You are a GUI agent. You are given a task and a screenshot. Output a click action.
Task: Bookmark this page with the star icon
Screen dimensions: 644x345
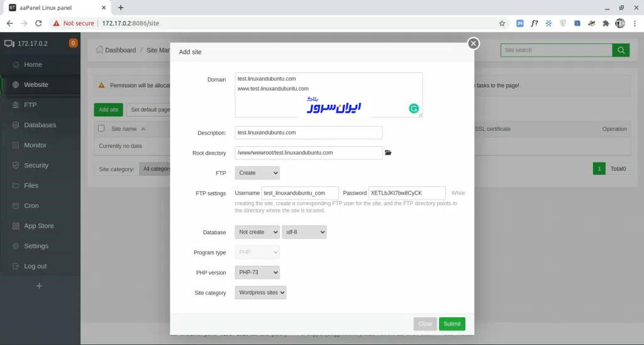pyautogui.click(x=502, y=23)
